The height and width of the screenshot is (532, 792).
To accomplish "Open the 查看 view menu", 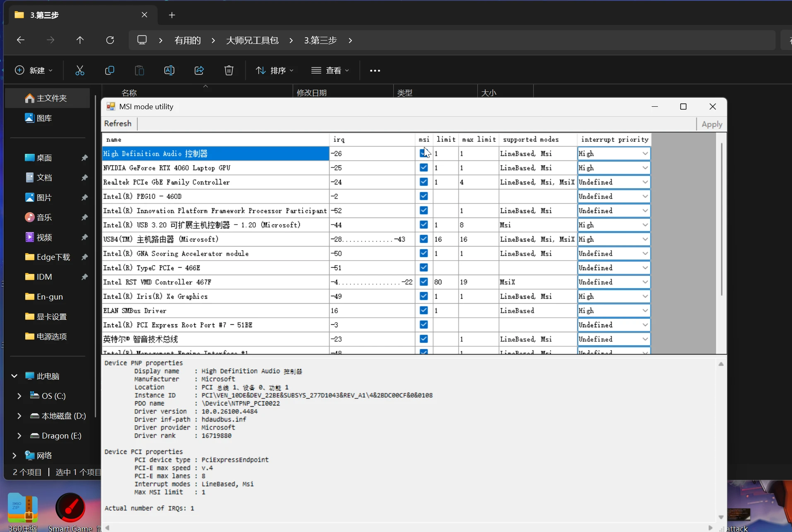I will point(330,70).
